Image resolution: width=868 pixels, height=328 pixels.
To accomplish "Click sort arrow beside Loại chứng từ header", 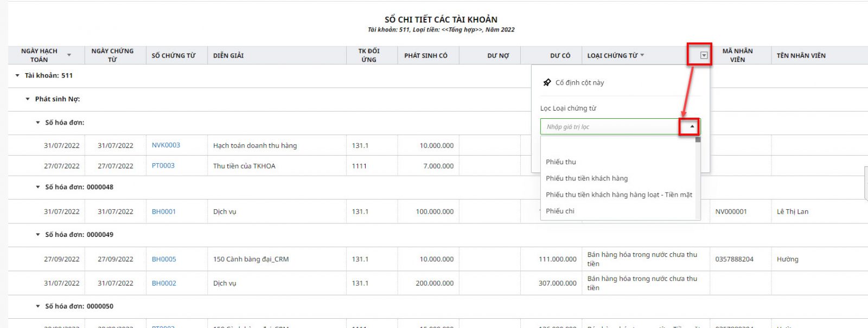I will (x=642, y=55).
